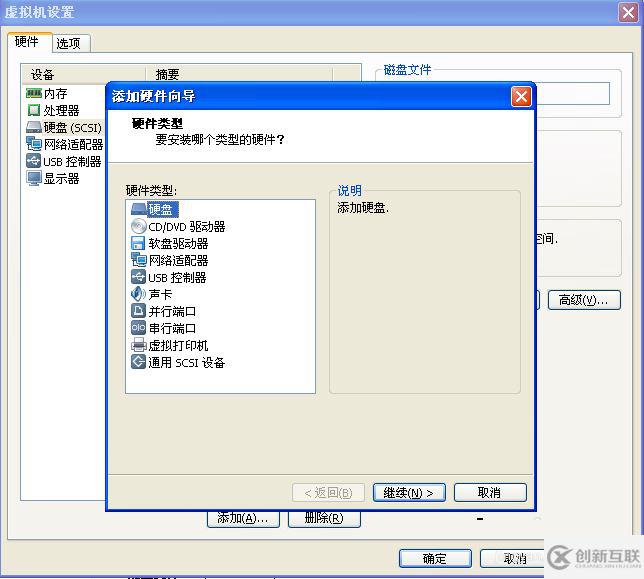Viewport: 644px width, 579px height.
Task: Select 软盘驱动器 hardware type
Action: click(x=178, y=244)
